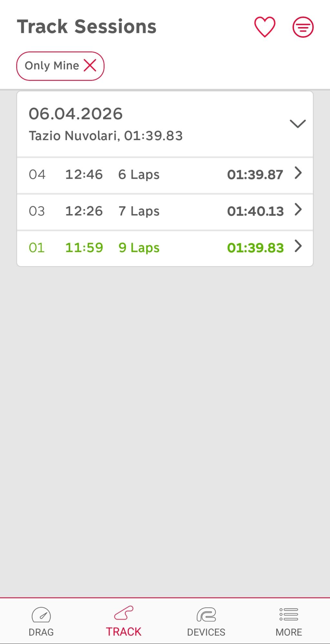This screenshot has height=644, width=330.
Task: Open session 03 using its chevron arrow
Action: pos(298,210)
